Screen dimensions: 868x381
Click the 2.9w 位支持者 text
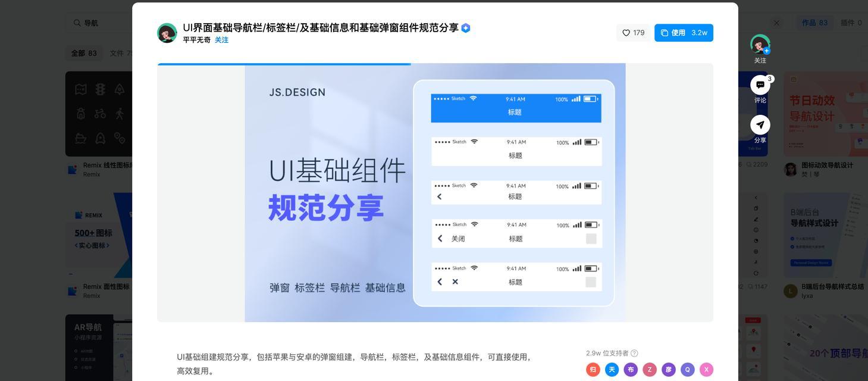click(607, 353)
